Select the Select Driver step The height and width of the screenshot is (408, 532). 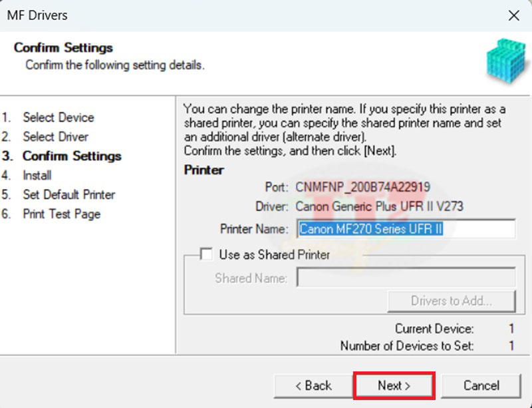point(55,136)
